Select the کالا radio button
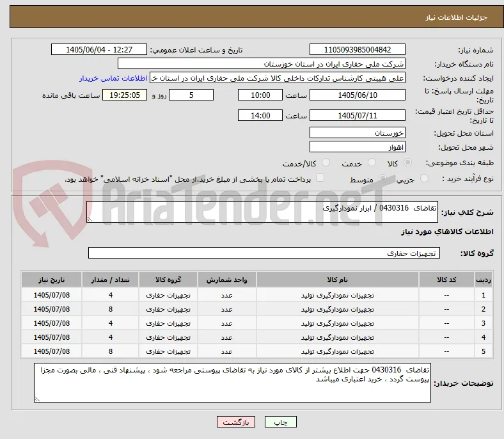The image size is (504, 439). pos(407,163)
